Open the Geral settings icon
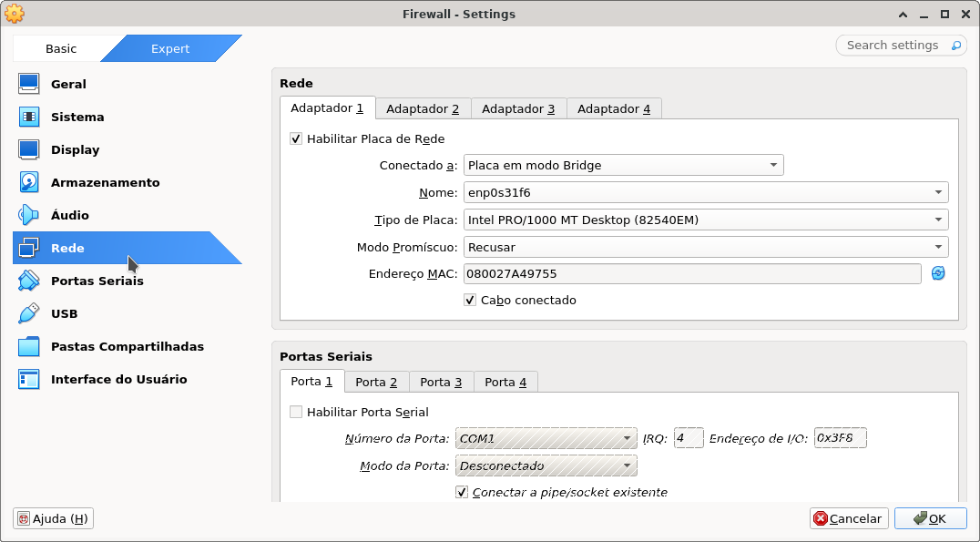The image size is (980, 542). (29, 84)
